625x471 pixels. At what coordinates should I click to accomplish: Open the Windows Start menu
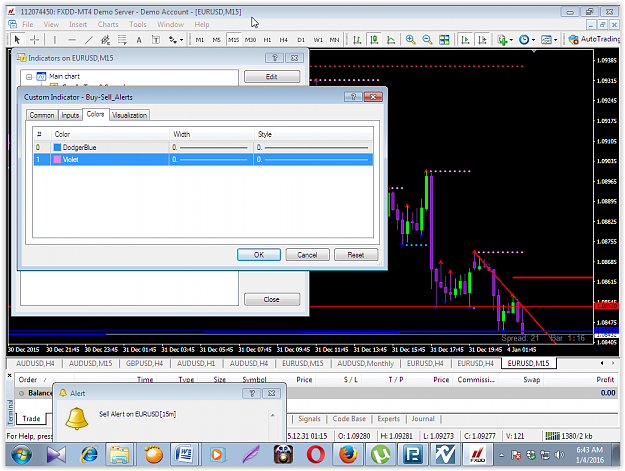pyautogui.click(x=22, y=455)
